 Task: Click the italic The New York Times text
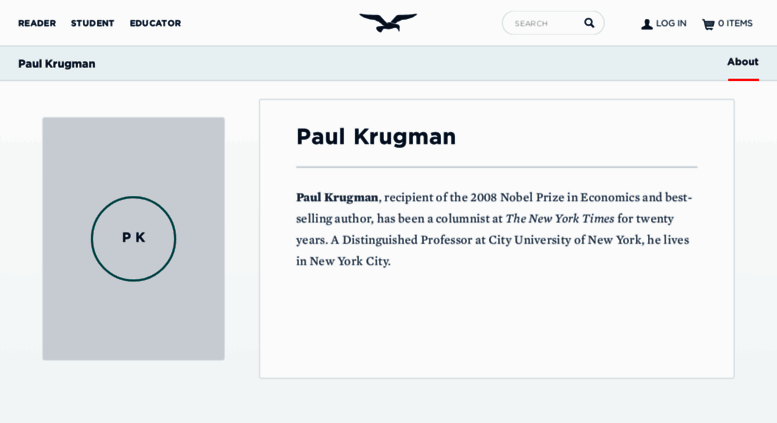pos(559,218)
